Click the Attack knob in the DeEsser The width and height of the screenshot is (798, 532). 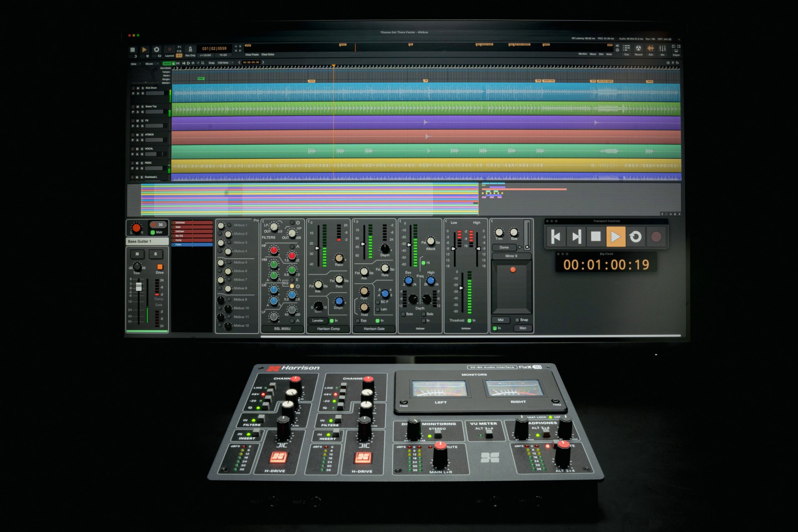click(x=431, y=241)
